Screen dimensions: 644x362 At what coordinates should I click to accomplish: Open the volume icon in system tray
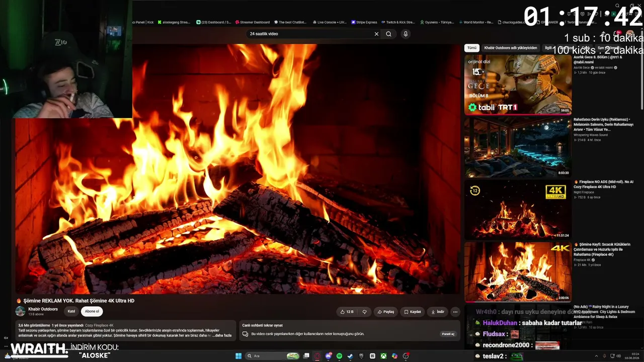point(618,356)
